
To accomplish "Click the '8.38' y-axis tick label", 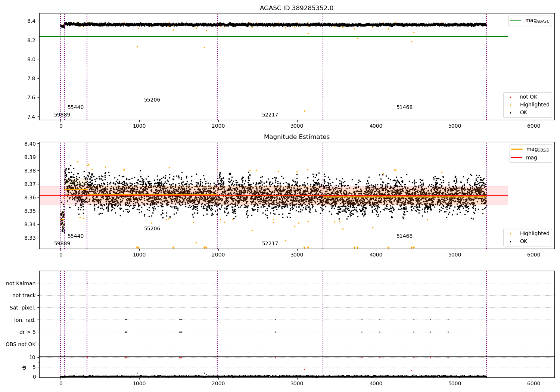I will [30, 171].
